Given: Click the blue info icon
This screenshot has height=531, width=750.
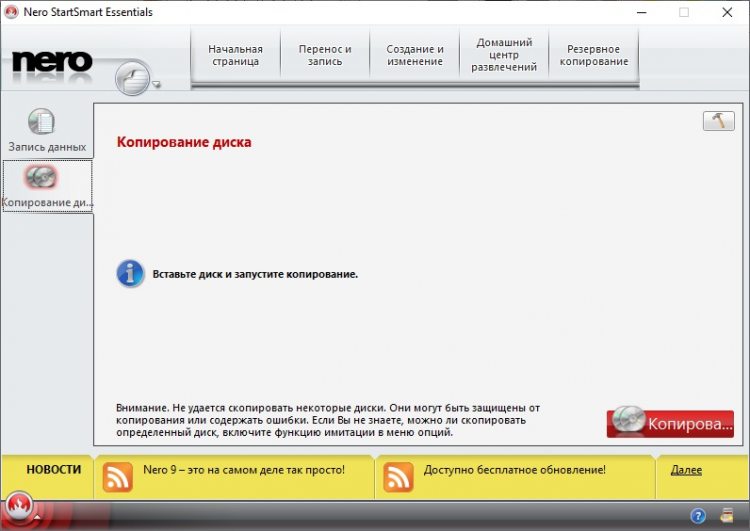Looking at the screenshot, I should pyautogui.click(x=130, y=273).
